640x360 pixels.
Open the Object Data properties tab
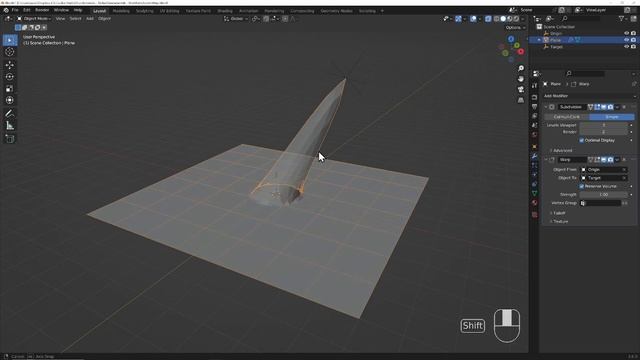[535, 193]
